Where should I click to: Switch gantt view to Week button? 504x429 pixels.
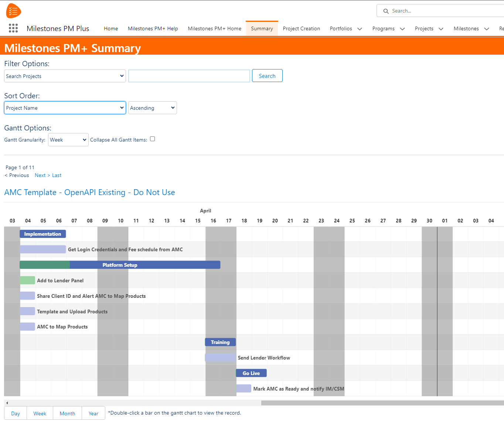[x=40, y=413]
